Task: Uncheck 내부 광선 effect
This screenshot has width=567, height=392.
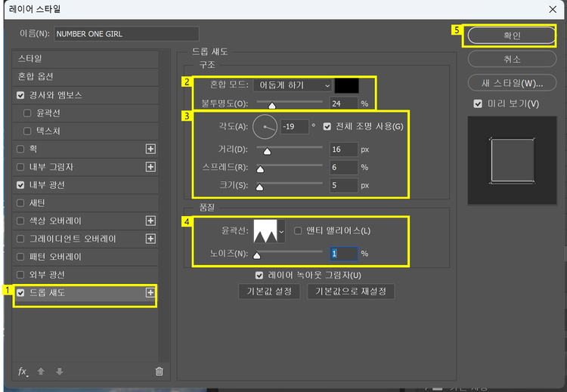Action: 20,185
